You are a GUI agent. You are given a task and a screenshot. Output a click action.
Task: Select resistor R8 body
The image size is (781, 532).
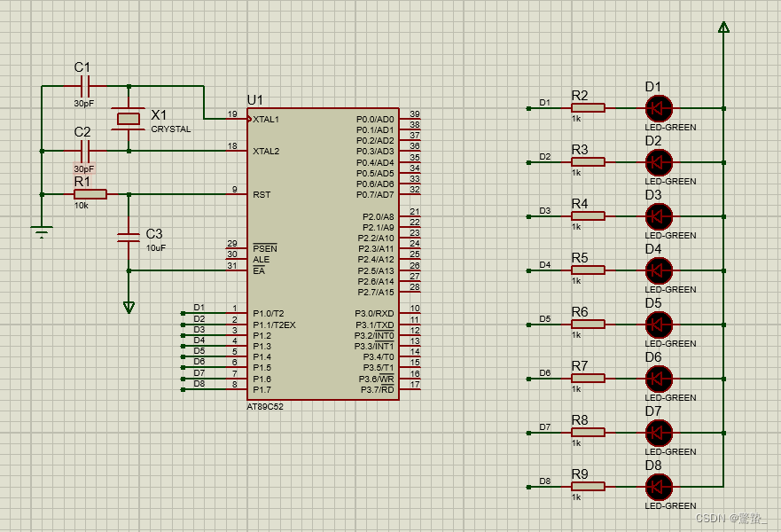(589, 433)
